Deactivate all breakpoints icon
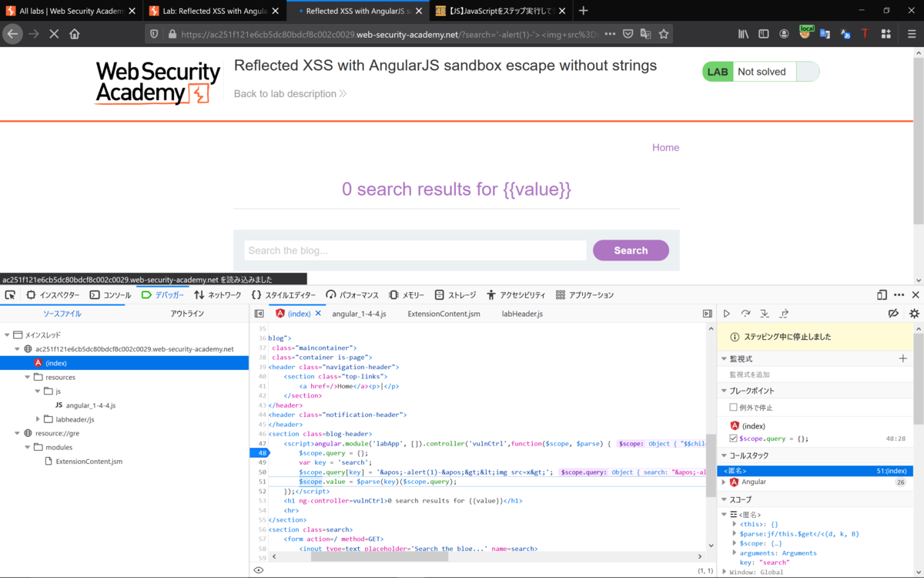This screenshot has width=924, height=578. point(893,314)
